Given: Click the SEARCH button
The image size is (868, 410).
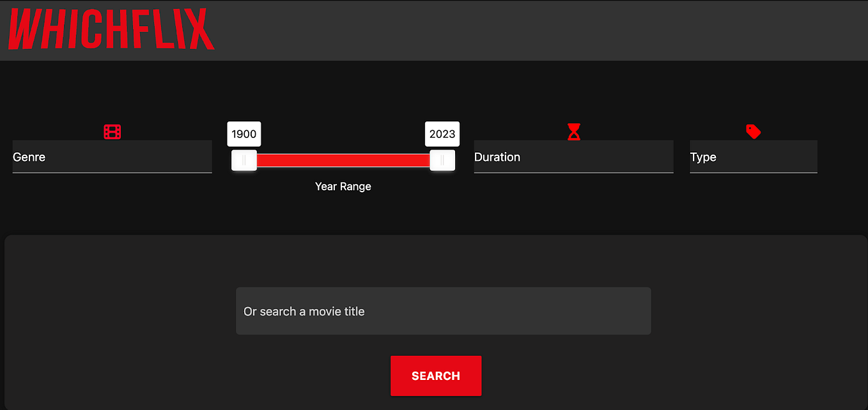Looking at the screenshot, I should point(436,376).
